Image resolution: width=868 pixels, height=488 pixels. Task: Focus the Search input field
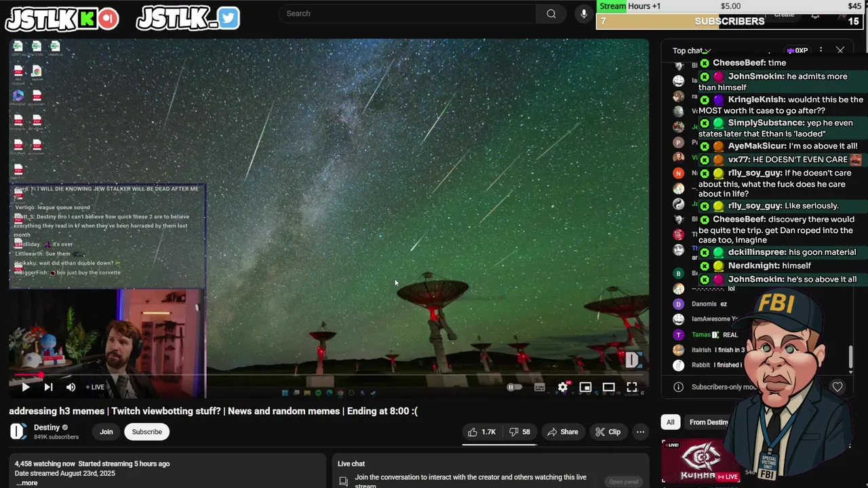point(408,14)
